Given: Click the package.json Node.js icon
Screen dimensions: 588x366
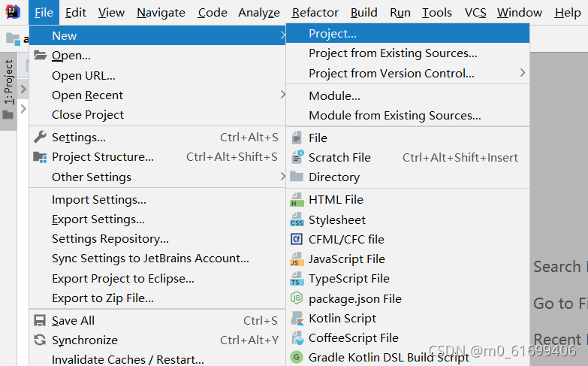Looking at the screenshot, I should point(297,298).
